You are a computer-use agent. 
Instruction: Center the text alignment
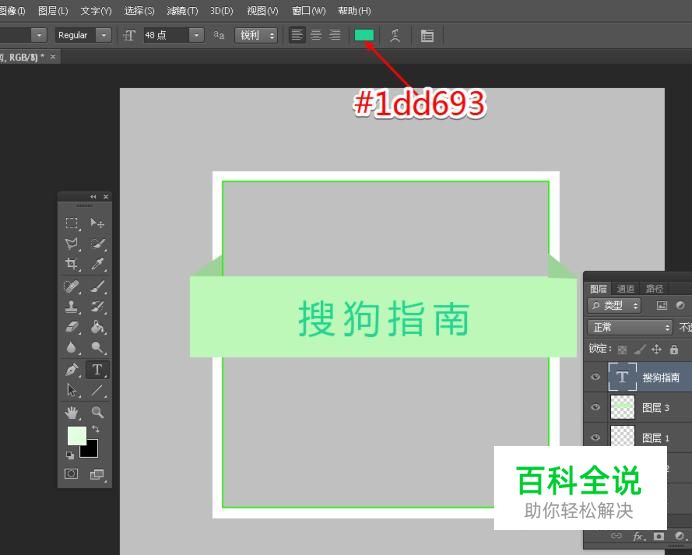pyautogui.click(x=316, y=35)
